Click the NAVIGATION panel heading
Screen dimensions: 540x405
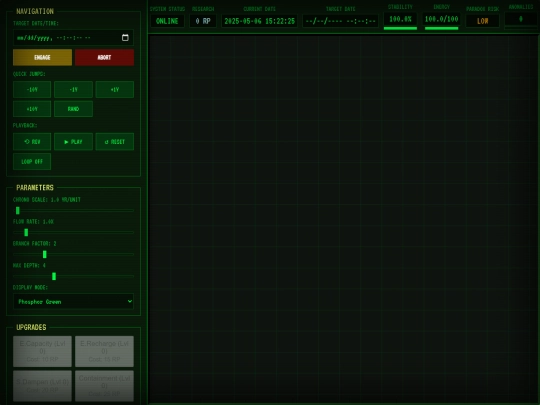click(x=35, y=11)
